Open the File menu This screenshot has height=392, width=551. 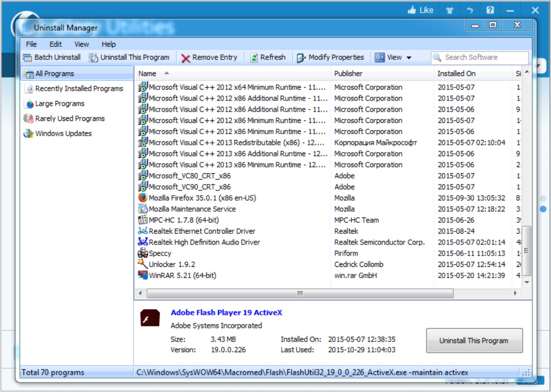tap(31, 44)
